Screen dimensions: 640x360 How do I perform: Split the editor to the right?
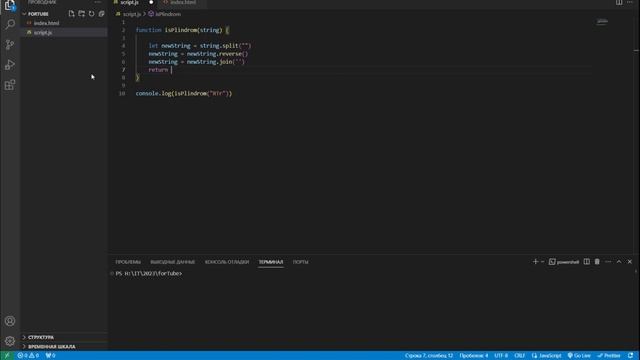pos(619,2)
